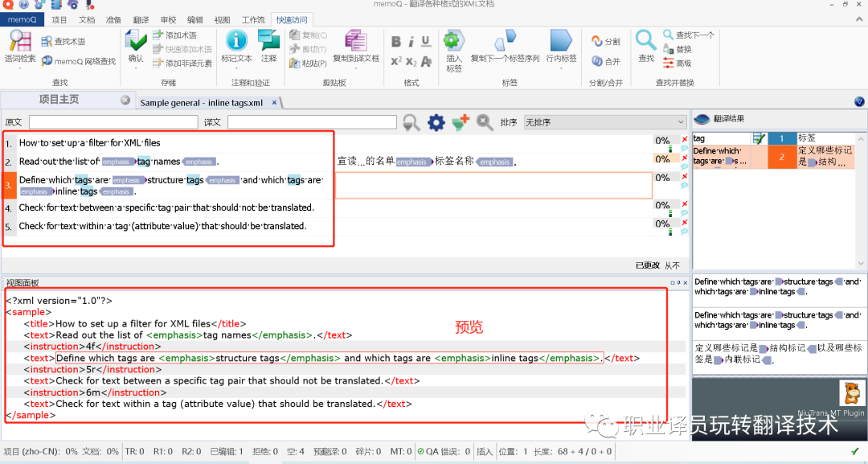Click the comment bubble icon of segment 3
The height and width of the screenshot is (464, 868).
(x=685, y=186)
